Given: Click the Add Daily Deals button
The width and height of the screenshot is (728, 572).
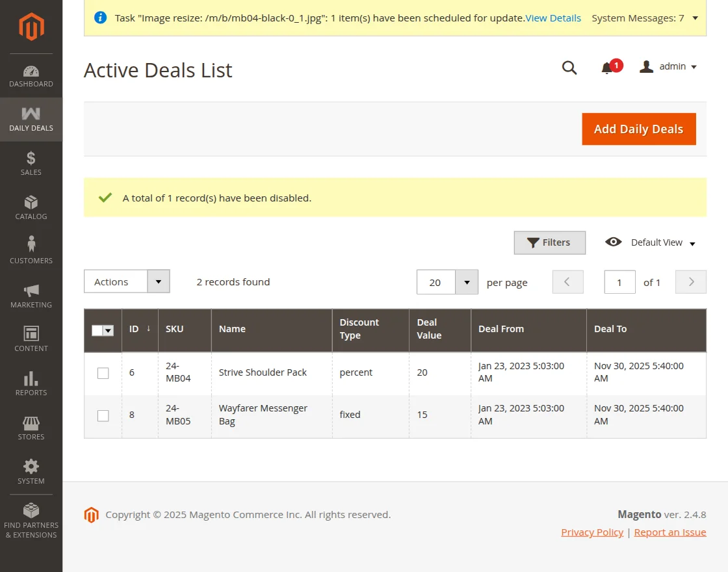Looking at the screenshot, I should [638, 129].
